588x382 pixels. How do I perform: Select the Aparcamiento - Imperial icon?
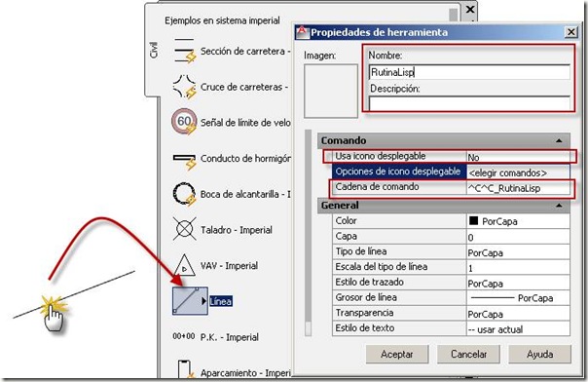tap(185, 368)
